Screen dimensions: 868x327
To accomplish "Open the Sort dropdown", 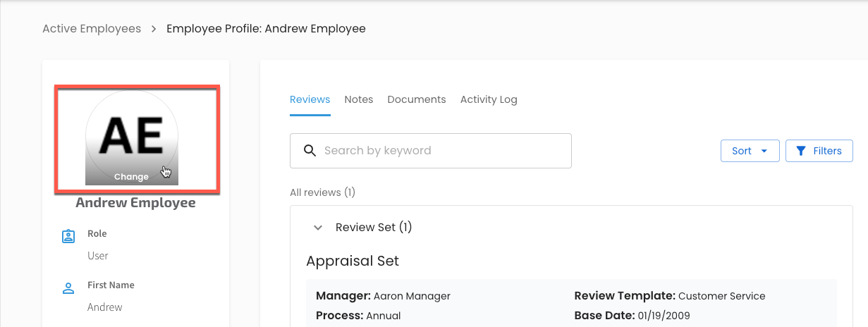I will coord(750,151).
